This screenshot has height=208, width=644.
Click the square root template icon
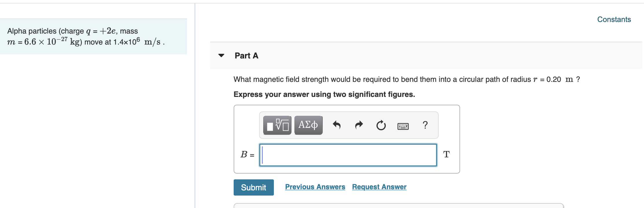pos(281,125)
